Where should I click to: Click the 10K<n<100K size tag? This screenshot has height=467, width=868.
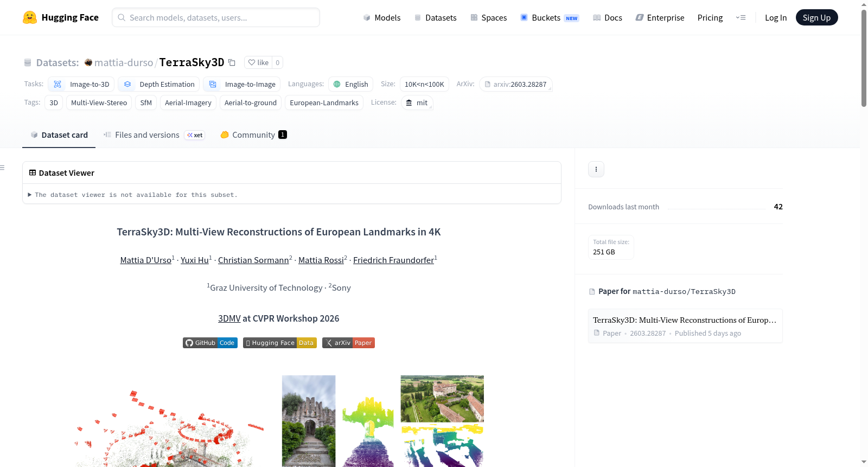[x=424, y=84]
